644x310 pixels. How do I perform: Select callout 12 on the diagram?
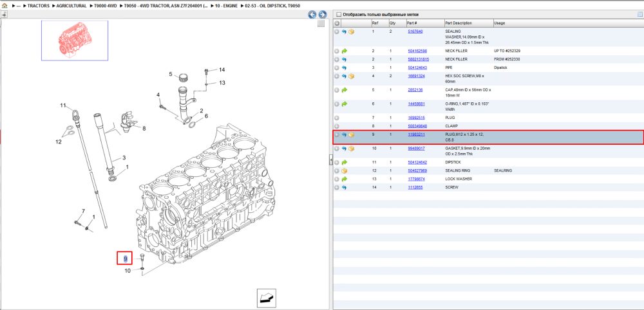tap(59, 142)
